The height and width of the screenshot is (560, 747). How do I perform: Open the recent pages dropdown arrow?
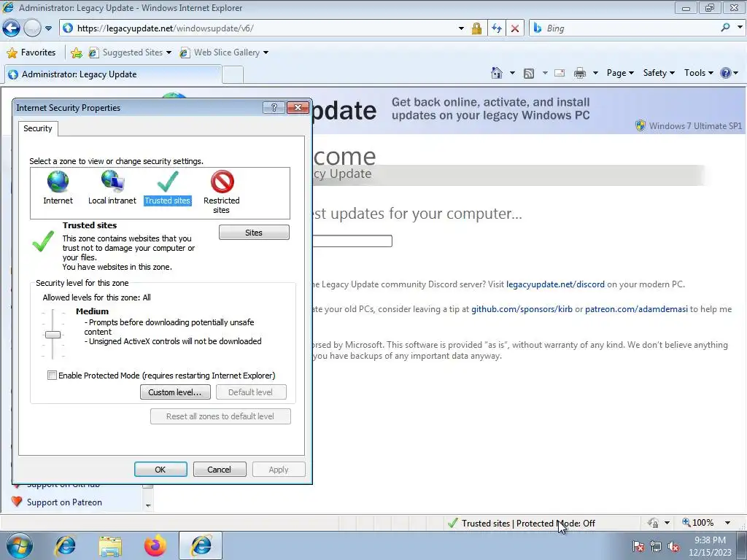click(x=48, y=28)
